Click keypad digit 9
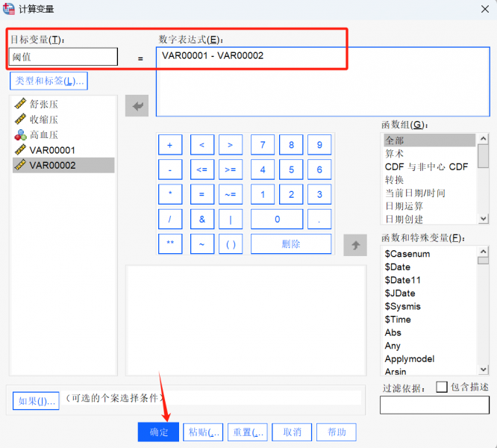This screenshot has width=497, height=448. coord(319,145)
